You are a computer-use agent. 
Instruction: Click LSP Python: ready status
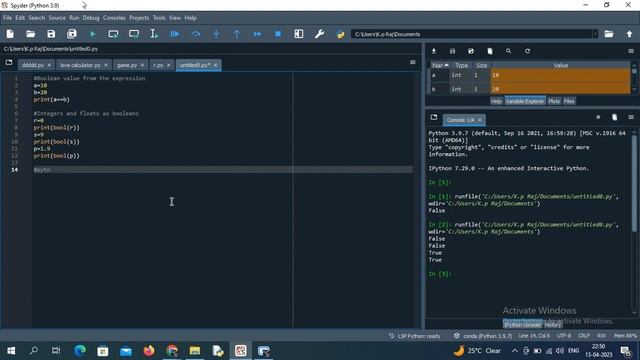click(x=414, y=336)
